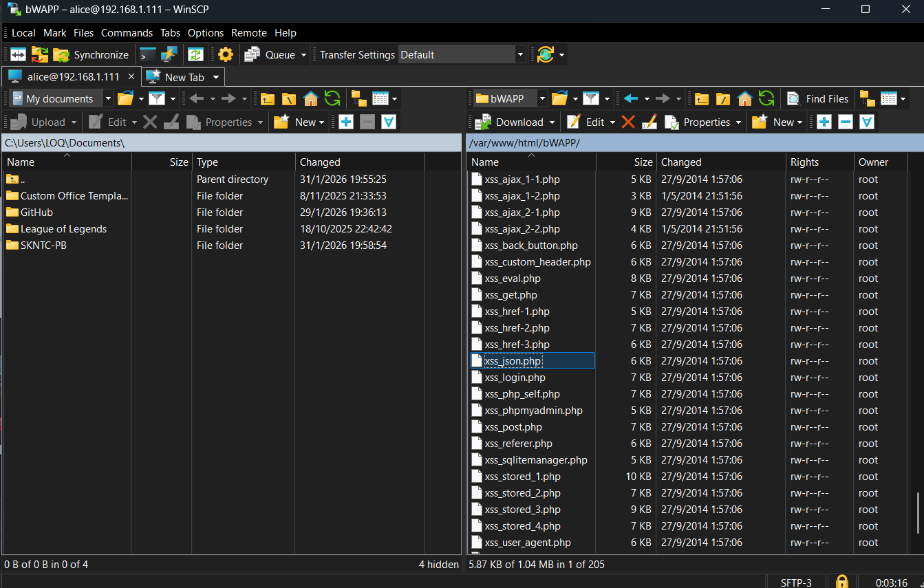Viewport: 924px width, 588px height.
Task: Go to remote home directory icon
Action: pos(744,99)
